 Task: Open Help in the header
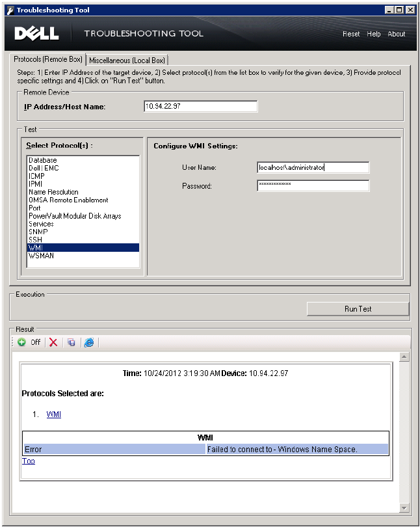coord(374,34)
